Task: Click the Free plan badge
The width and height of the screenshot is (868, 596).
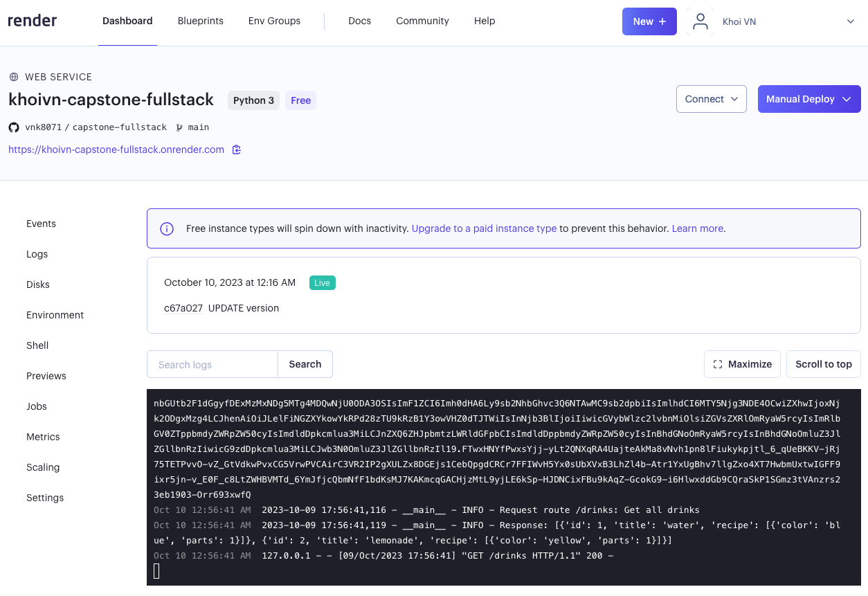Action: tap(300, 100)
